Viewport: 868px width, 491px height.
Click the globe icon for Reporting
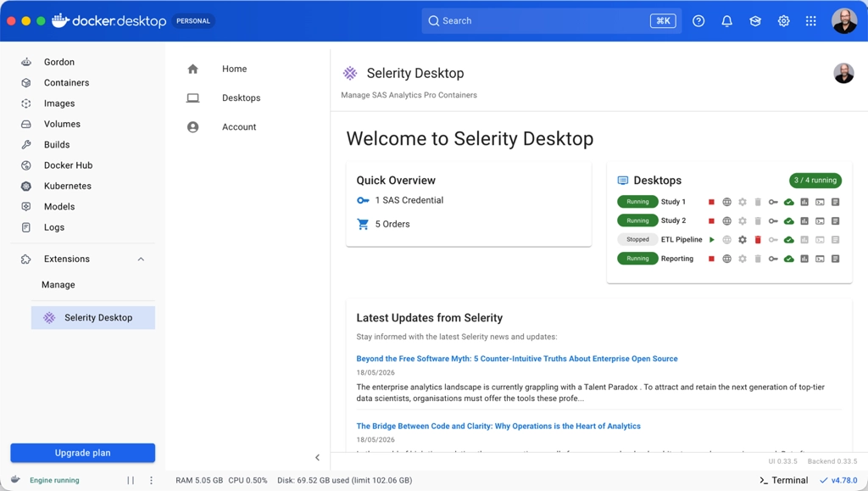point(726,259)
